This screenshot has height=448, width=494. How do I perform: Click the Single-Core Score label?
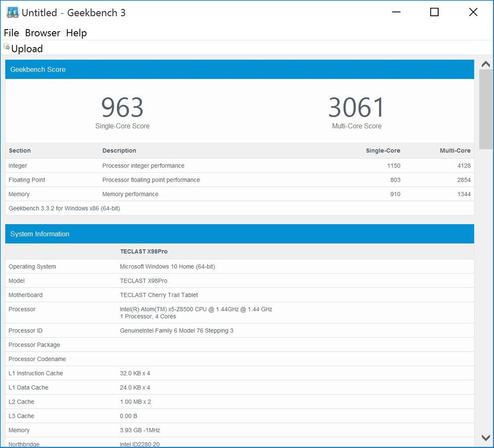[x=122, y=126]
